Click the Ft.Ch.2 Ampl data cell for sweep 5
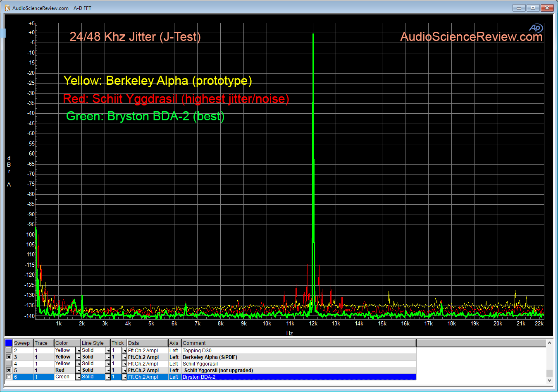 coord(148,370)
